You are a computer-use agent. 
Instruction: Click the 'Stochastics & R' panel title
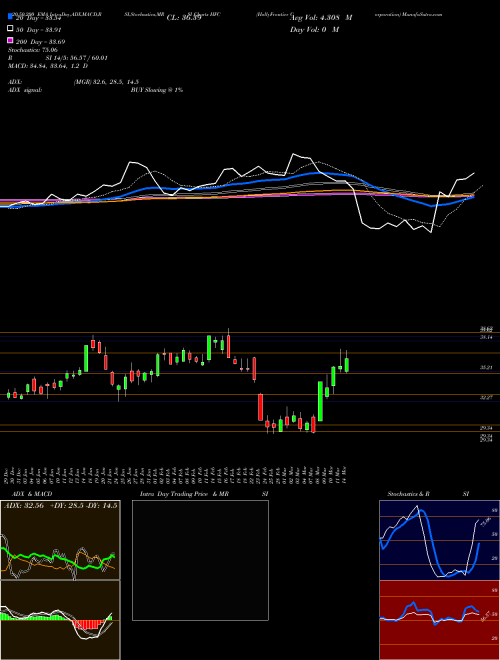click(x=409, y=494)
